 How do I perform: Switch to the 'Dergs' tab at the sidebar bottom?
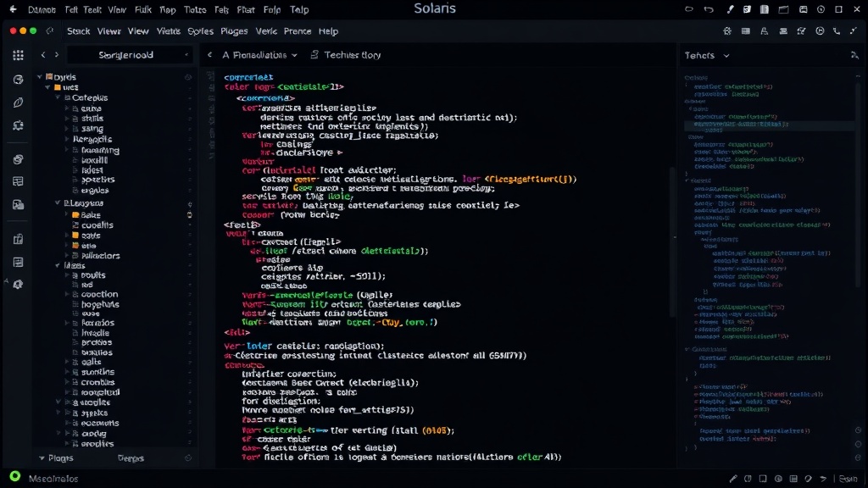[131, 458]
